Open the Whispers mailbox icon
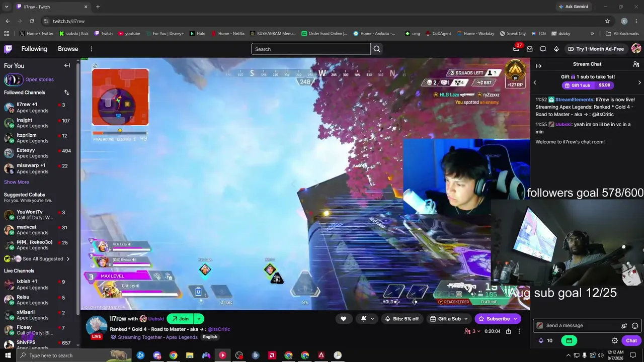The height and width of the screenshot is (362, 644). coord(529,49)
